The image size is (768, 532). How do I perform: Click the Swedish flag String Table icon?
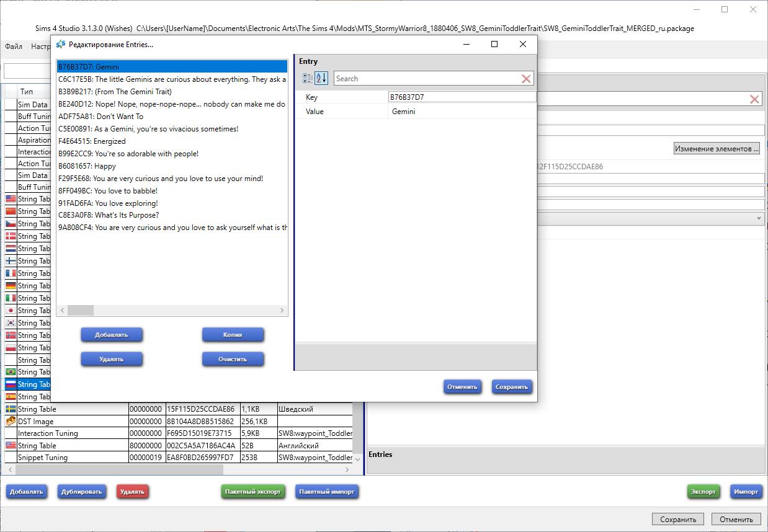(x=11, y=409)
